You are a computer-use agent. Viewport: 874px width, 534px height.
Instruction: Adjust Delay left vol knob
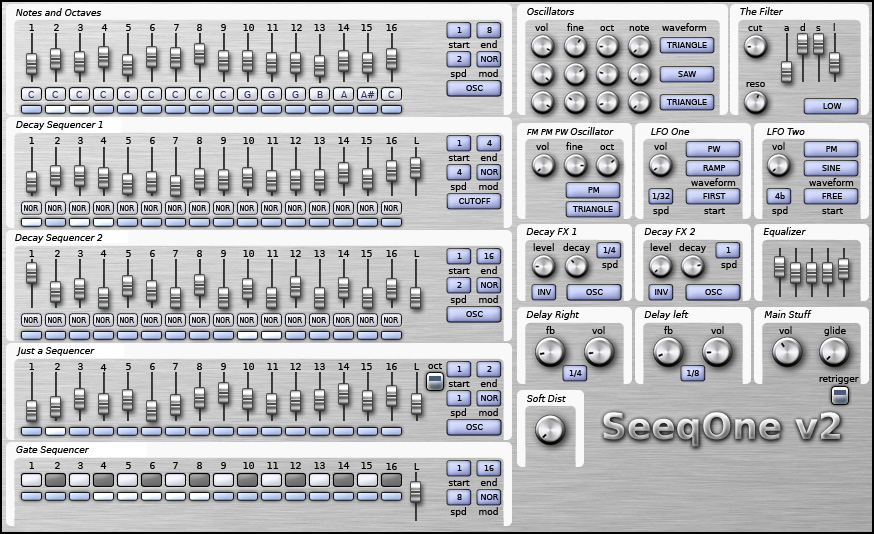[x=717, y=352]
